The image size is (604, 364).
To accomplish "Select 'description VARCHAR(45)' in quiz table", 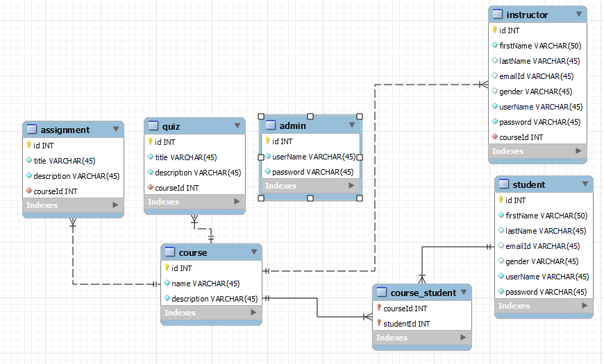I will pyautogui.click(x=198, y=173).
